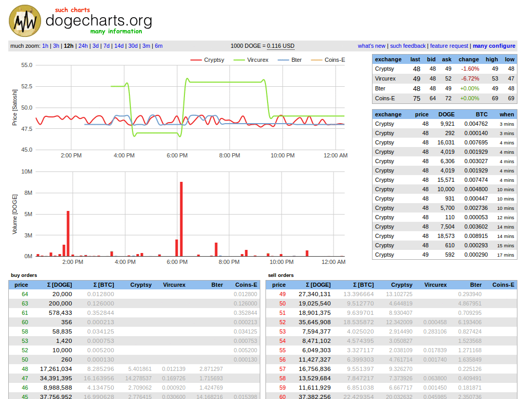Click buy order row with 17,261,034 DOGE

pyautogui.click(x=135, y=369)
